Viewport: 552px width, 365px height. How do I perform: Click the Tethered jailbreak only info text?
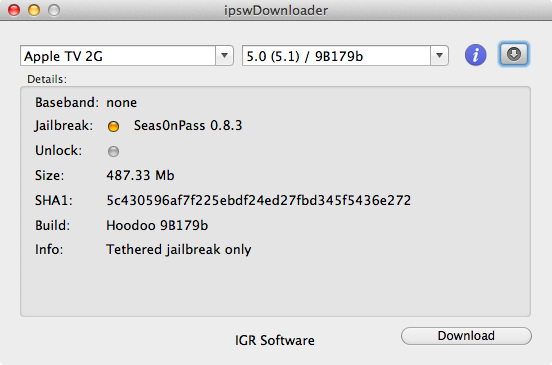tap(179, 250)
